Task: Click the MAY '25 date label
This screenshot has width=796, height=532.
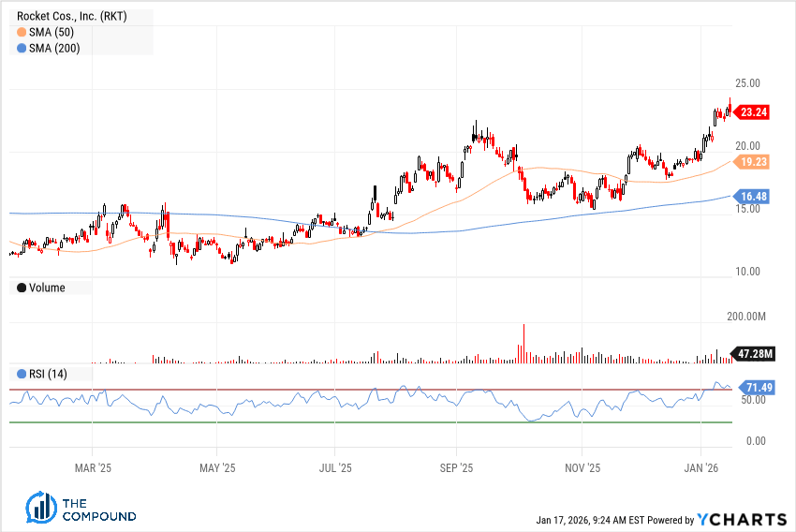Action: pos(217,468)
